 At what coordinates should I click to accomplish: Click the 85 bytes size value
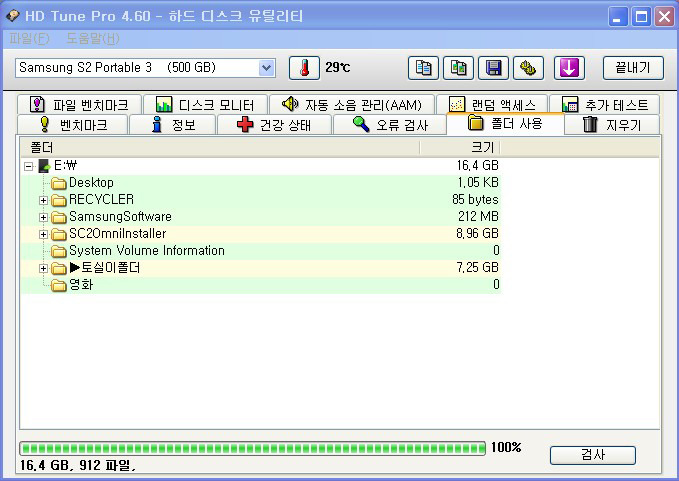pyautogui.click(x=475, y=200)
